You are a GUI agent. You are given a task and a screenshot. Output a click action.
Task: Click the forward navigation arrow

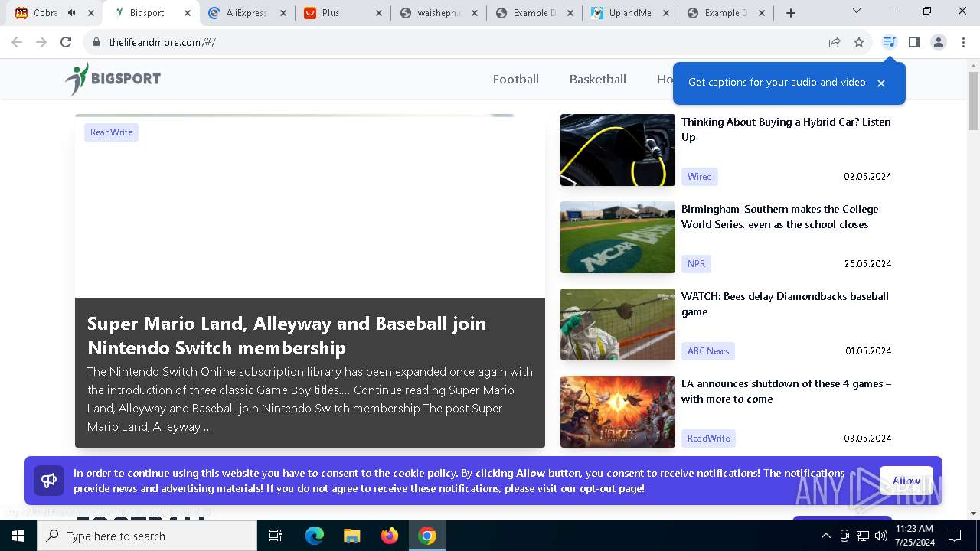(41, 42)
